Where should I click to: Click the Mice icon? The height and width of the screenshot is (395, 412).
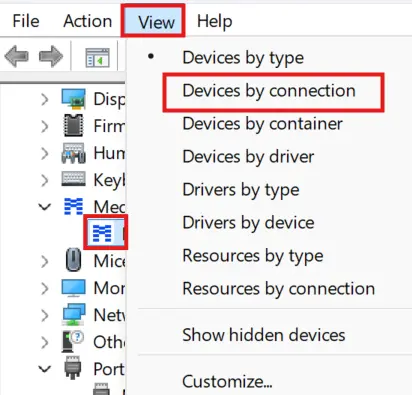(73, 259)
